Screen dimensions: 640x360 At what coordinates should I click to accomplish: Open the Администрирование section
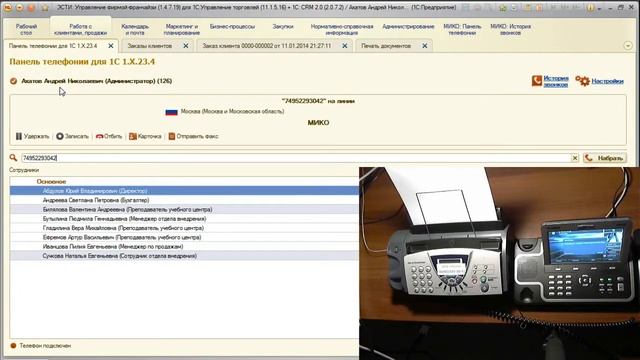[x=408, y=26]
